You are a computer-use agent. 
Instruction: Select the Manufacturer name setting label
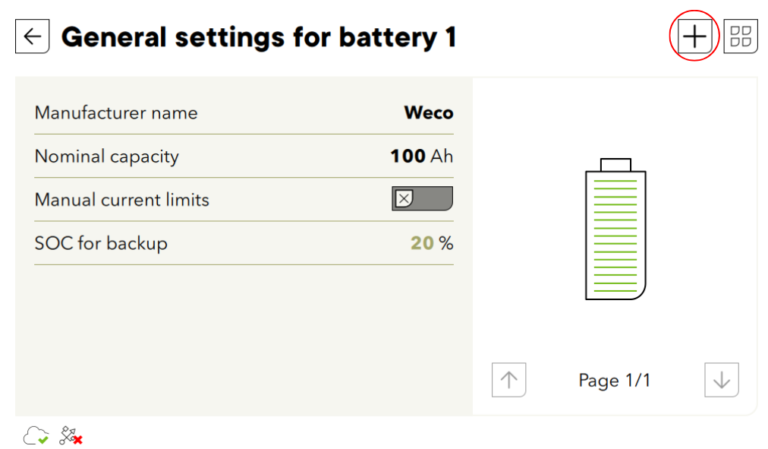[116, 112]
